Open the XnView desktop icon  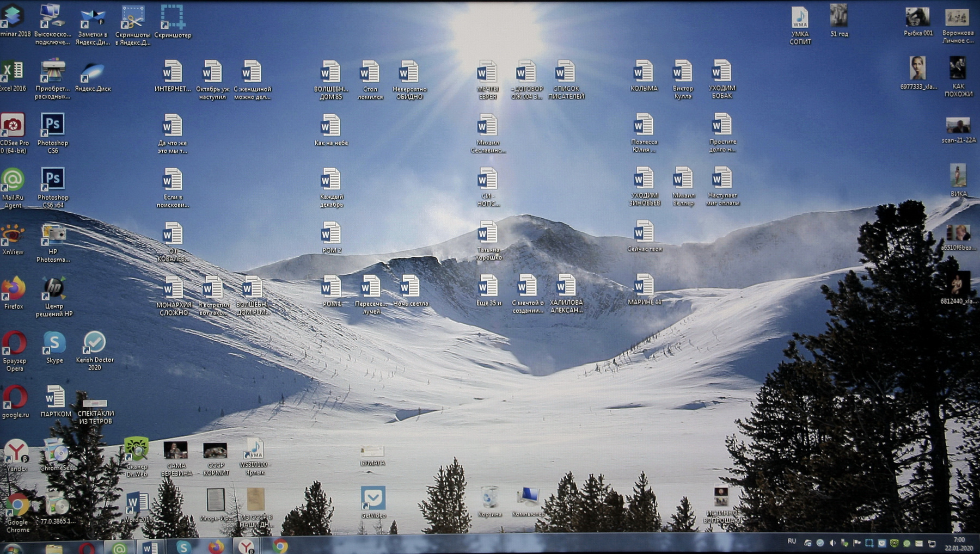click(x=13, y=236)
